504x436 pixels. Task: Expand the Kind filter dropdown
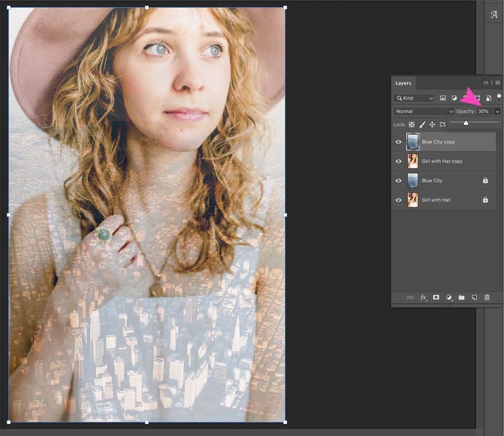click(414, 98)
